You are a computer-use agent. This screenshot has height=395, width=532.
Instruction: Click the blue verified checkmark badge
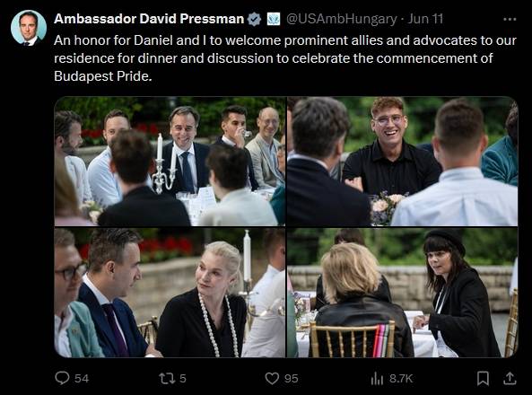tap(254, 19)
